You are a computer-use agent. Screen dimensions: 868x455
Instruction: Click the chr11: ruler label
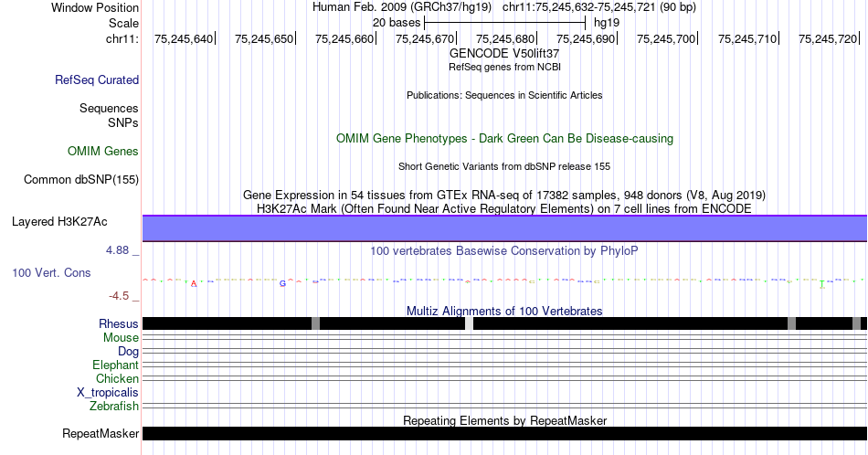(x=122, y=38)
